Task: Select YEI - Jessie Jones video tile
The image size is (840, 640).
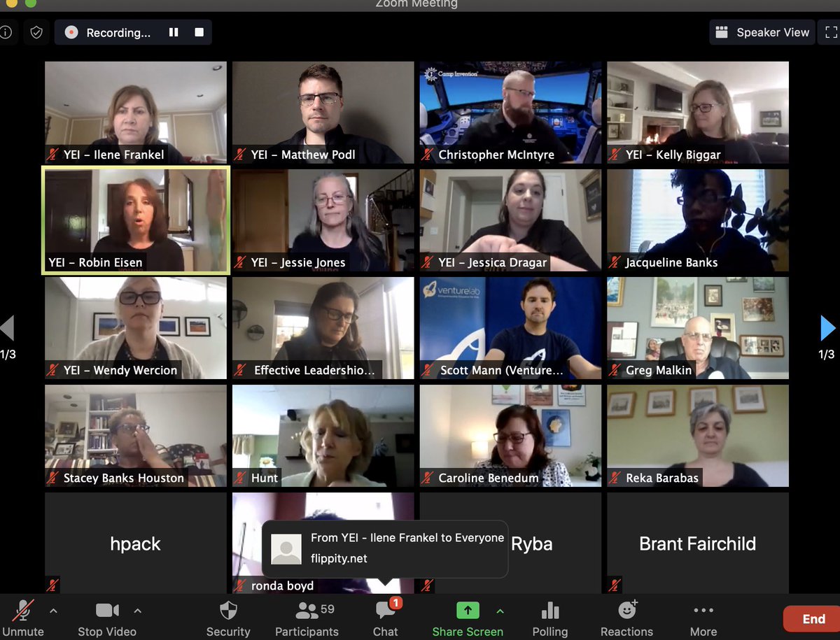Action: point(323,220)
